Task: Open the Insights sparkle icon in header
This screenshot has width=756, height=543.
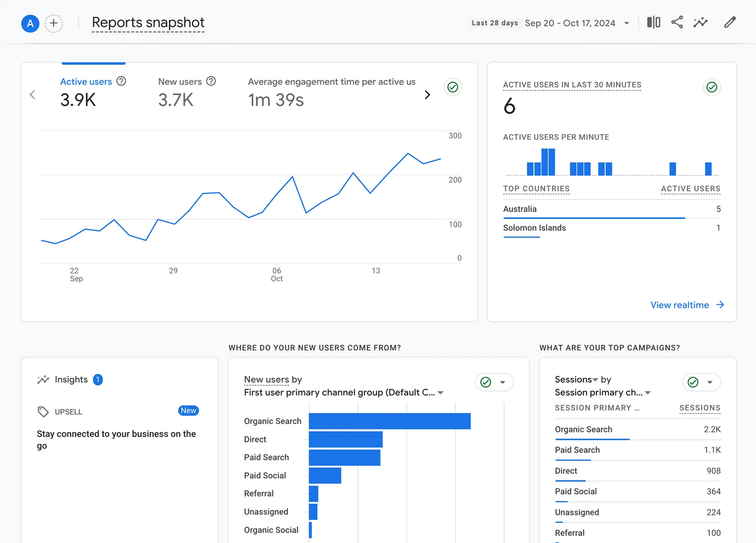Action: click(700, 22)
